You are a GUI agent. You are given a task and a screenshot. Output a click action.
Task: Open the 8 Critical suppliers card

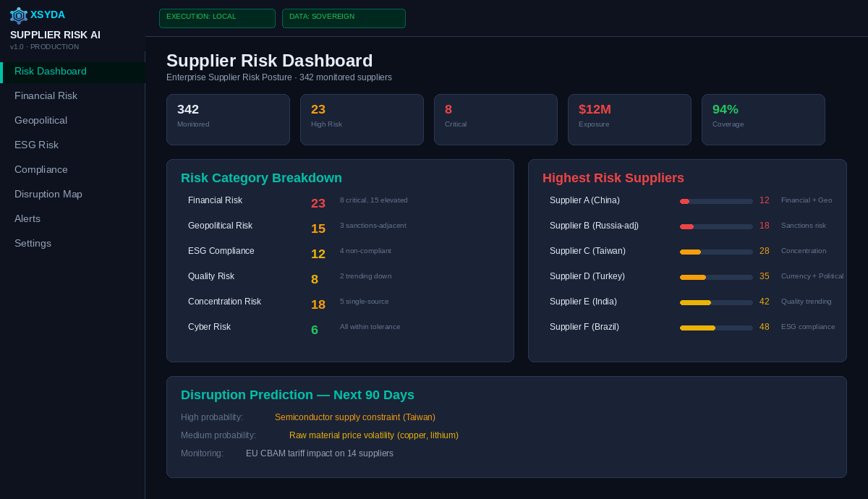coord(495,119)
